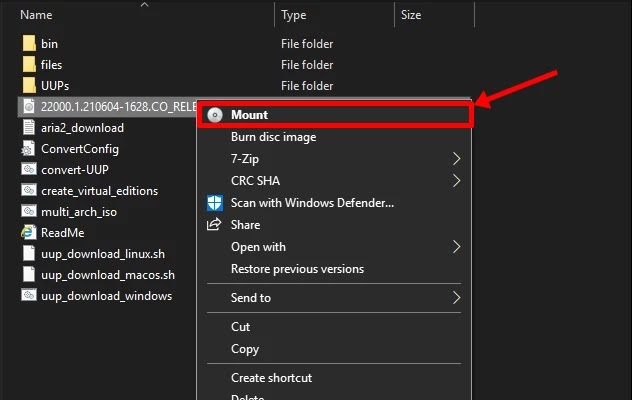This screenshot has width=632, height=400.
Task: Select the ConvertConfig file name
Action: click(x=80, y=149)
